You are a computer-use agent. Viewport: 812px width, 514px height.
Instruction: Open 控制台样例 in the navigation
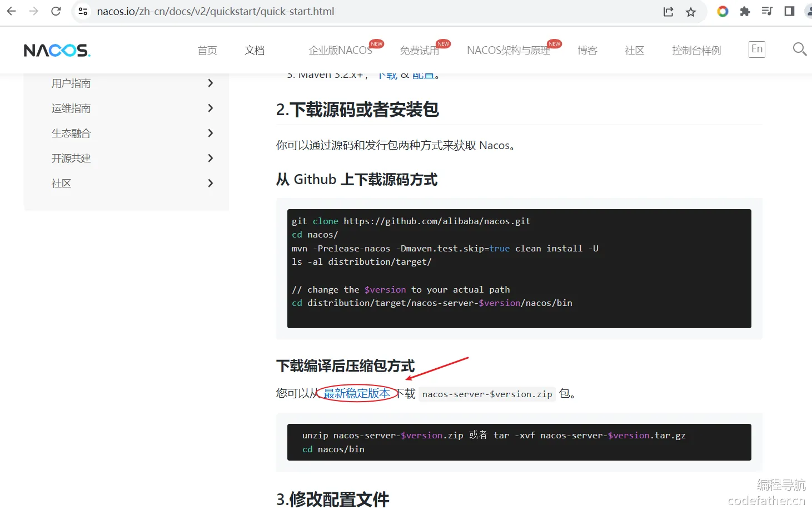696,51
